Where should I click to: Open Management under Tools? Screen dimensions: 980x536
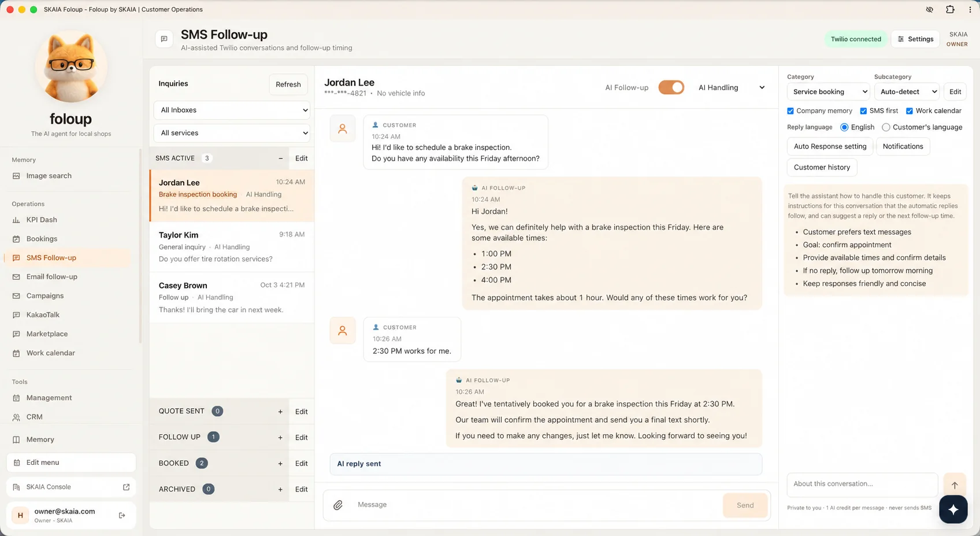coord(49,398)
